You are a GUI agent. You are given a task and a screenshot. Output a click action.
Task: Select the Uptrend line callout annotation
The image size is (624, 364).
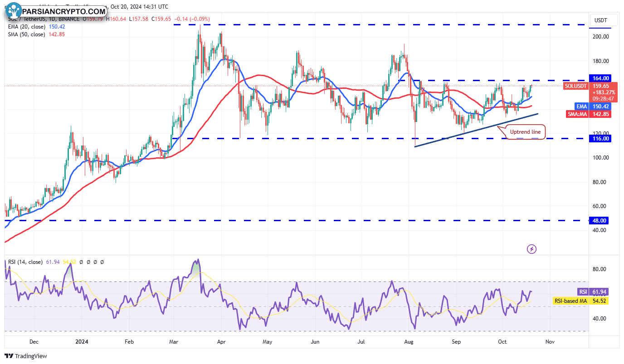(x=525, y=132)
